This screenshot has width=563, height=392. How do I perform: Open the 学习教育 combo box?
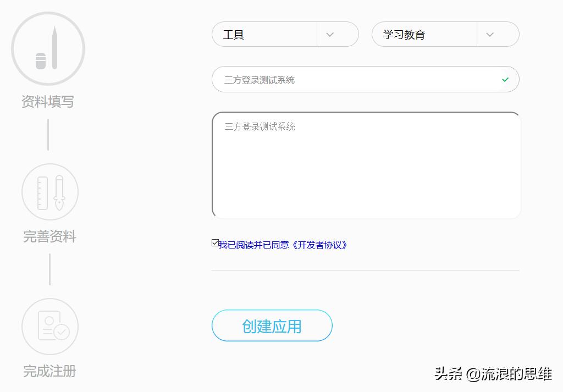[x=423, y=35]
